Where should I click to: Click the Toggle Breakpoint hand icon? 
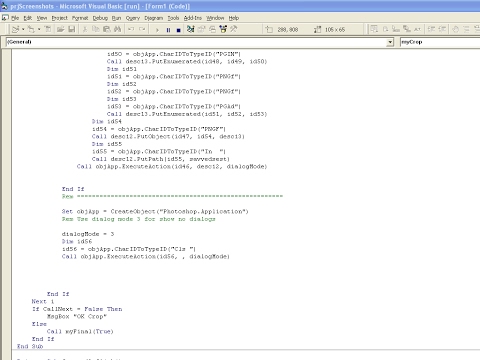(x=456, y=29)
